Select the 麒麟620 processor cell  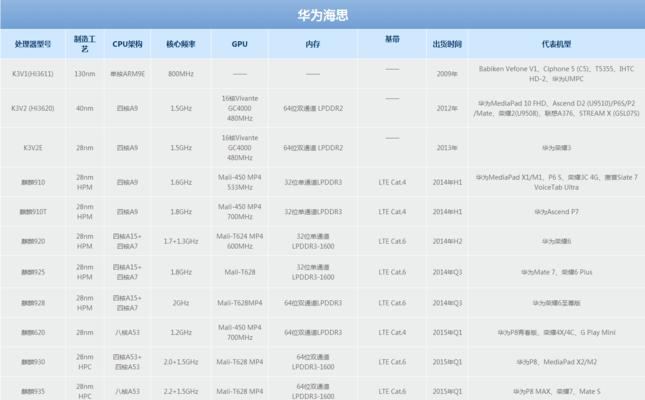(x=33, y=333)
